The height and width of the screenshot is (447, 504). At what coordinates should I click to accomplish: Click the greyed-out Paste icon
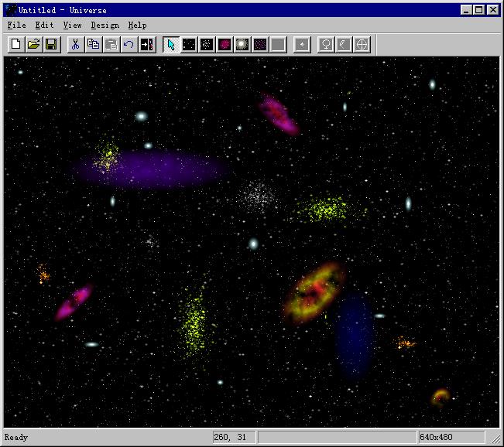pyautogui.click(x=111, y=44)
